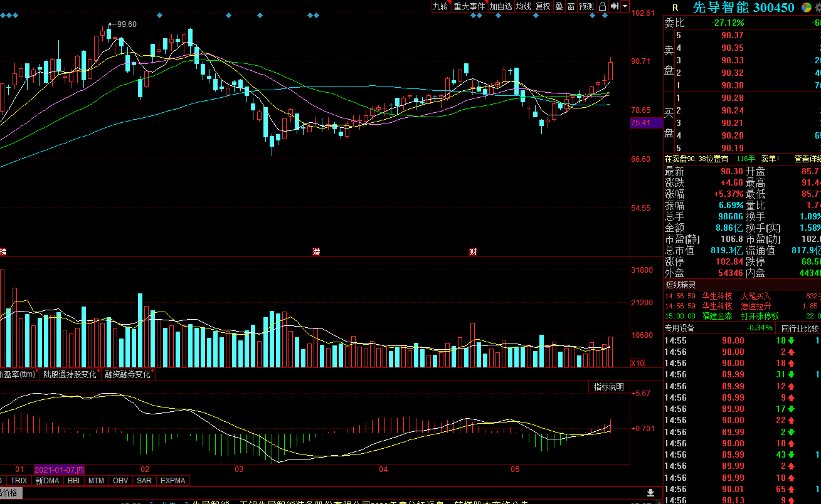Select the OBV indicator tab
The height and width of the screenshot is (504, 821).
[x=120, y=481]
